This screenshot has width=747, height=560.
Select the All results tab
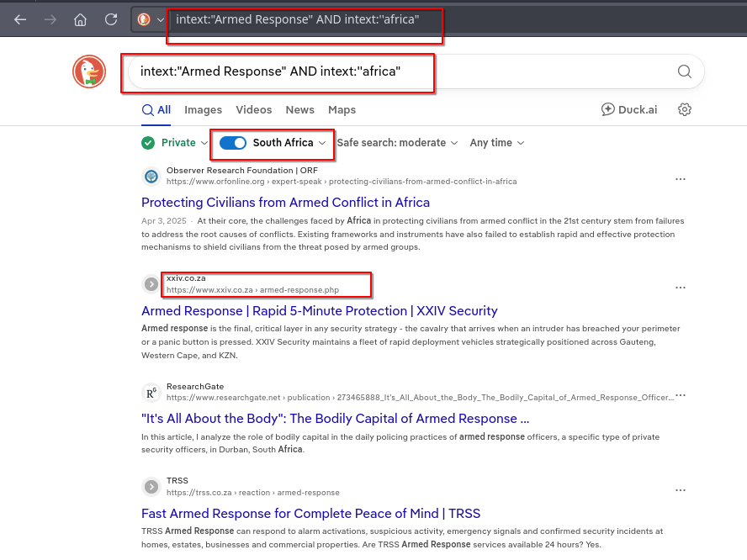click(x=156, y=110)
